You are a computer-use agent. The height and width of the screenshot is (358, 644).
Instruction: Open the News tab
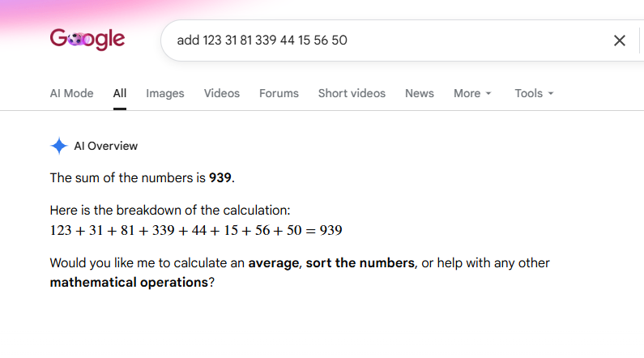420,93
